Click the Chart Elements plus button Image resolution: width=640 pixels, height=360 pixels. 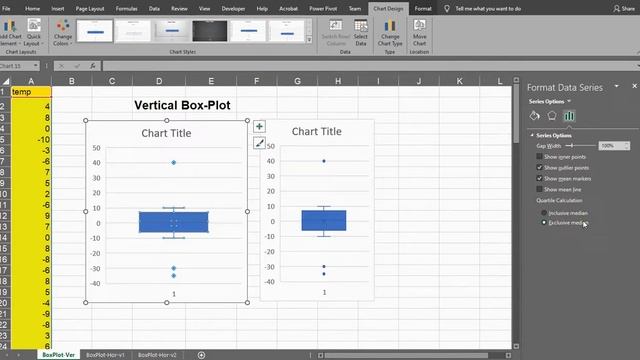pos(259,127)
